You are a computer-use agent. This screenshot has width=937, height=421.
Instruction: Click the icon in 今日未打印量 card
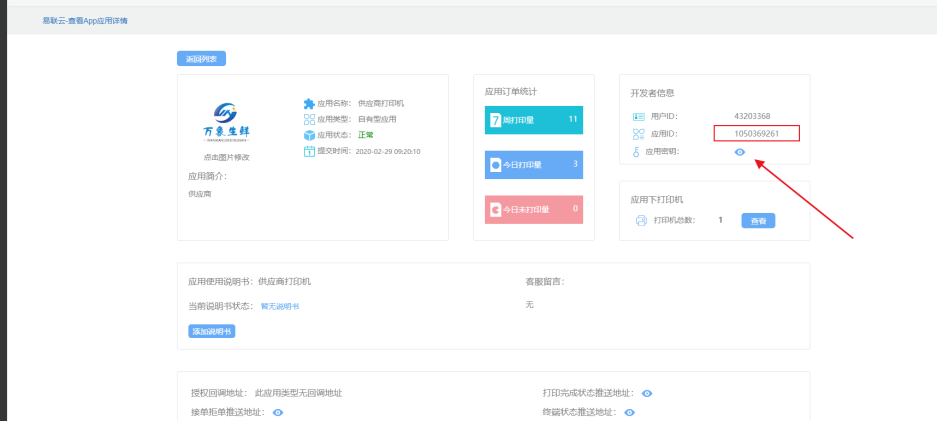(495, 210)
